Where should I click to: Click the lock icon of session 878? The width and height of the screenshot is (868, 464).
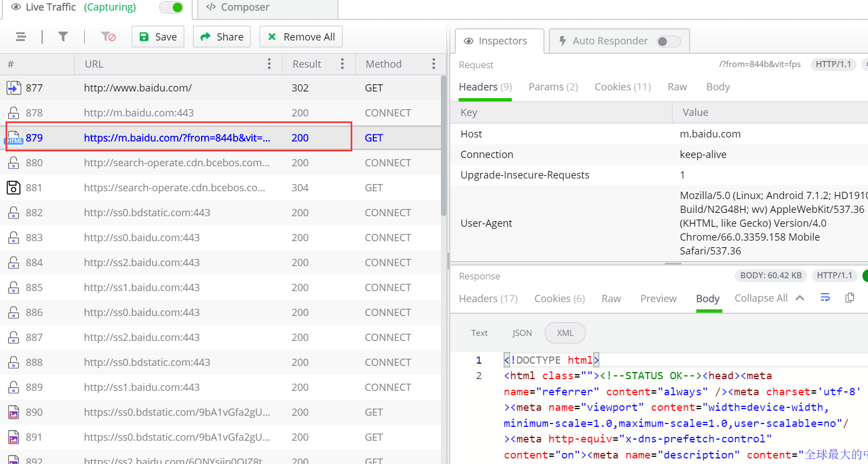click(14, 113)
